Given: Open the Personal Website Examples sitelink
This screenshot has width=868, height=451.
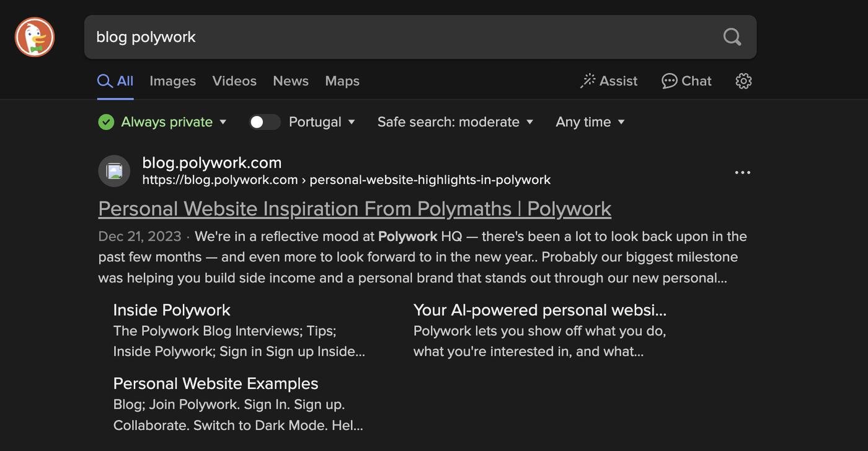Looking at the screenshot, I should coord(216,383).
